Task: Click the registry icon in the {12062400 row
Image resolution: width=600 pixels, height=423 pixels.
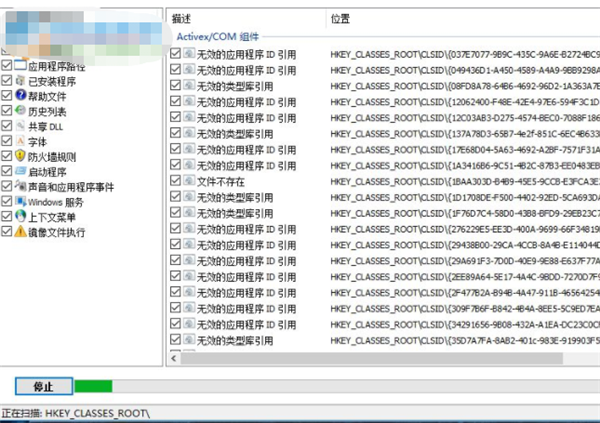Action: 189,101
